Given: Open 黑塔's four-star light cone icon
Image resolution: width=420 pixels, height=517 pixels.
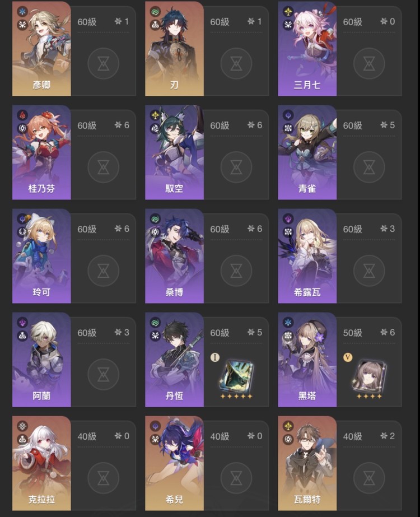Looking at the screenshot, I should point(369,375).
